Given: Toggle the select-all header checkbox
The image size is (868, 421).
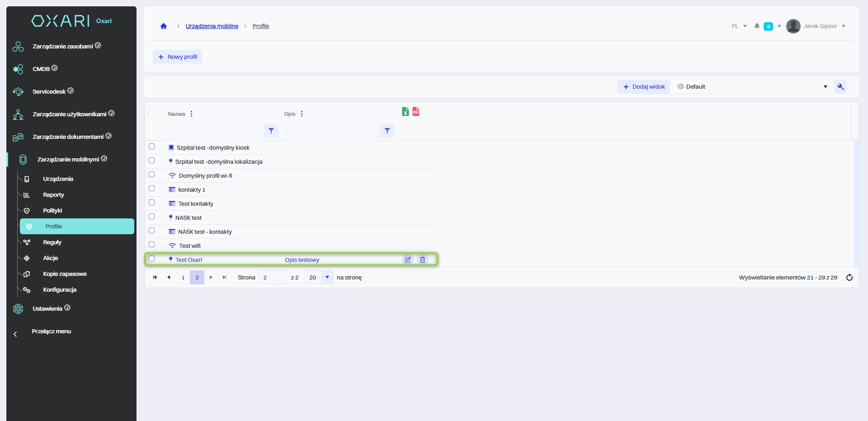Looking at the screenshot, I should coord(151,114).
